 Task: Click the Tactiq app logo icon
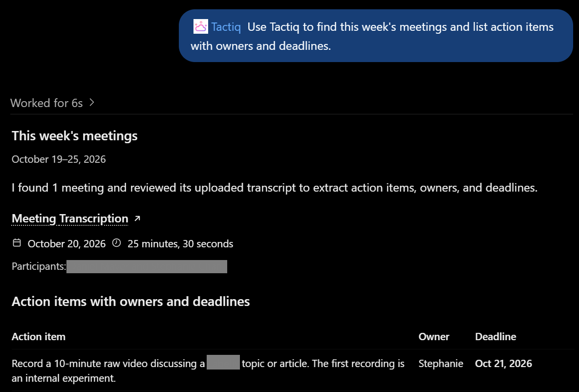click(200, 26)
